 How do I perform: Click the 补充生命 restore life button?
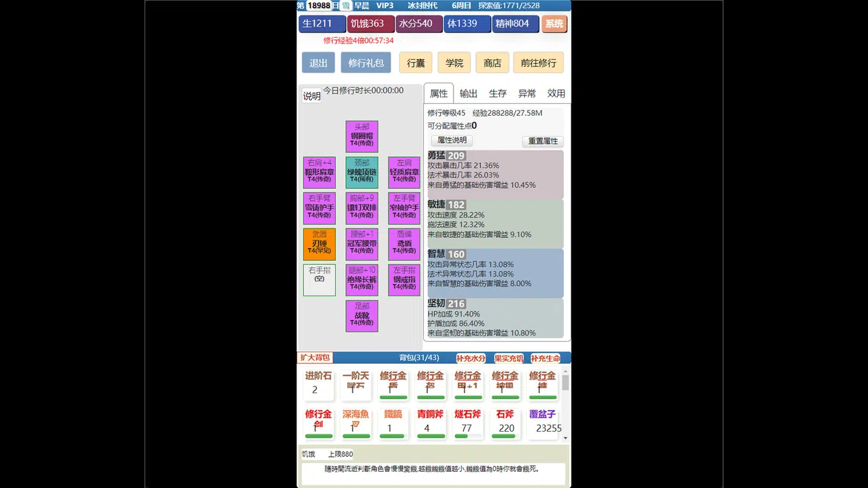coord(546,359)
